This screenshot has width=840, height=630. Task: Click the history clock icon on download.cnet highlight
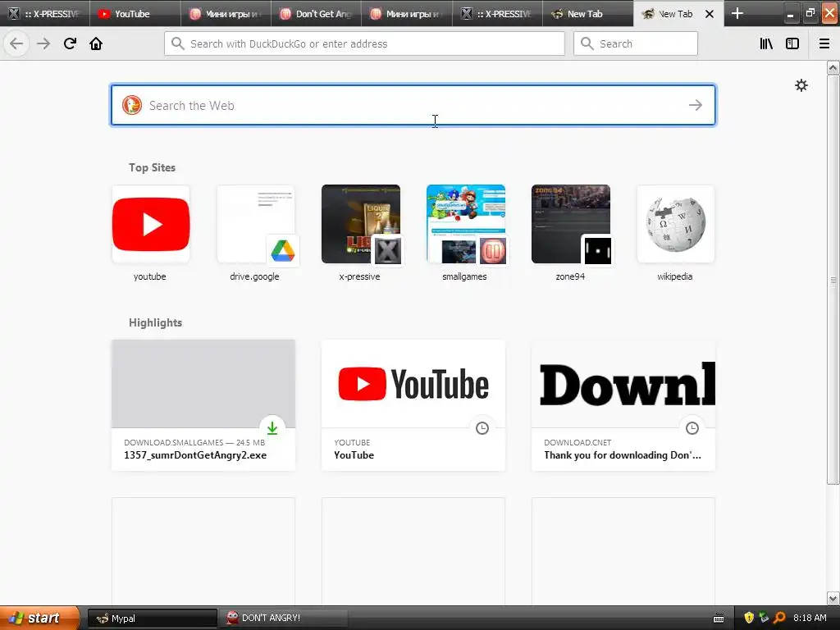692,427
